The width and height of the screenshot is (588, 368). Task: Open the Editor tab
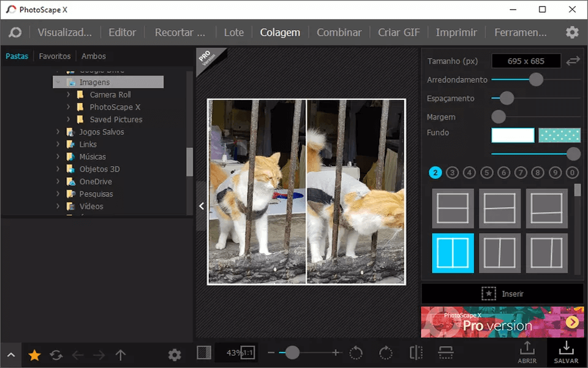point(123,33)
